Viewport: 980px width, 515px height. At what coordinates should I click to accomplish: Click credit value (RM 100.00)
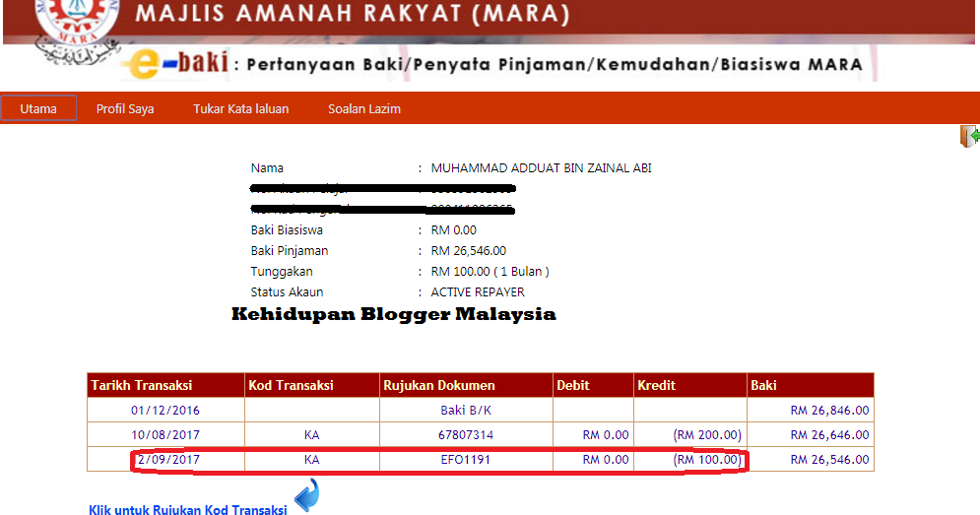click(707, 460)
